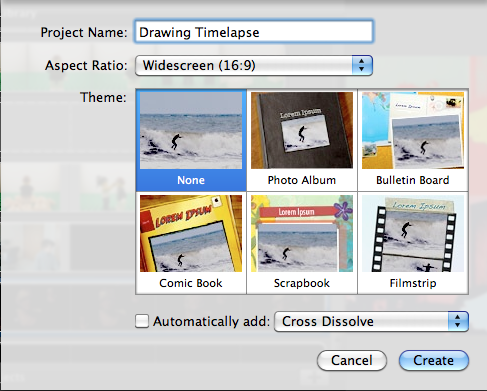Select the Photo Album theme thumbnail
487x391 pixels.
pyautogui.click(x=302, y=130)
